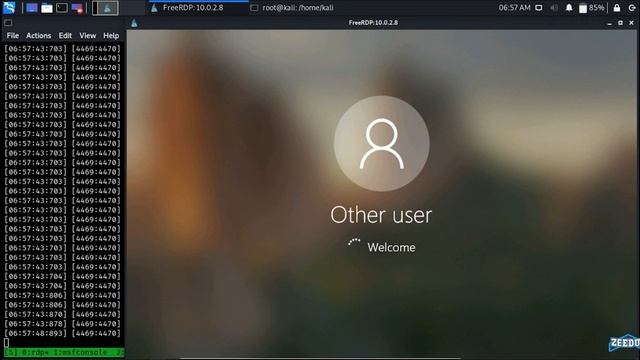640x360 pixels.
Task: Open the Kali applications menu
Action: (9, 7)
